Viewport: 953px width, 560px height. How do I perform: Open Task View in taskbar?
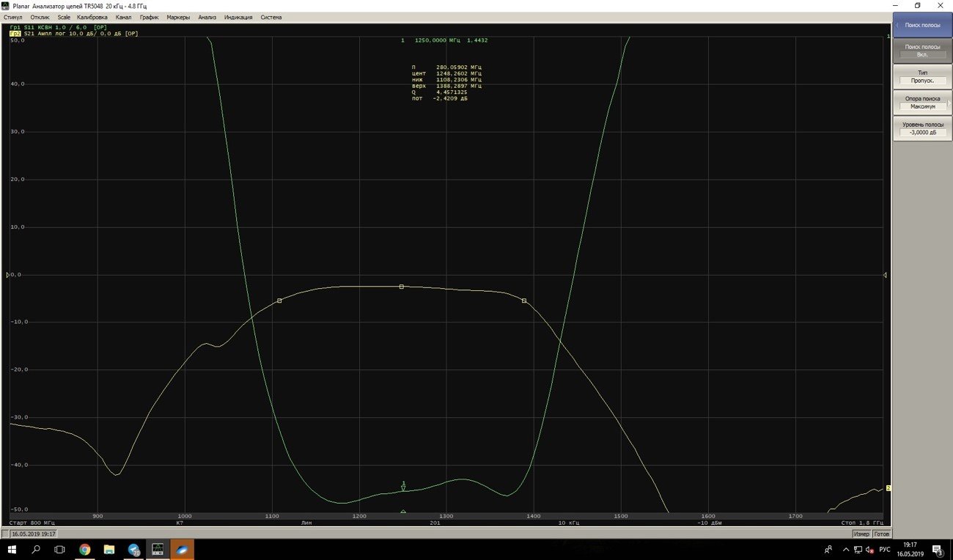point(60,549)
